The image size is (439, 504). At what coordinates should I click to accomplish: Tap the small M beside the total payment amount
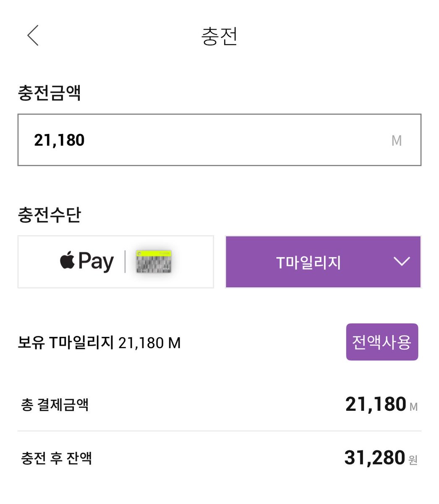tap(413, 407)
